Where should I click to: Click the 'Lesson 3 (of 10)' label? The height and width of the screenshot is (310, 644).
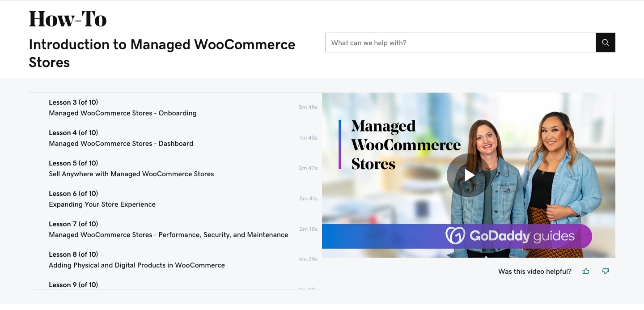point(73,102)
